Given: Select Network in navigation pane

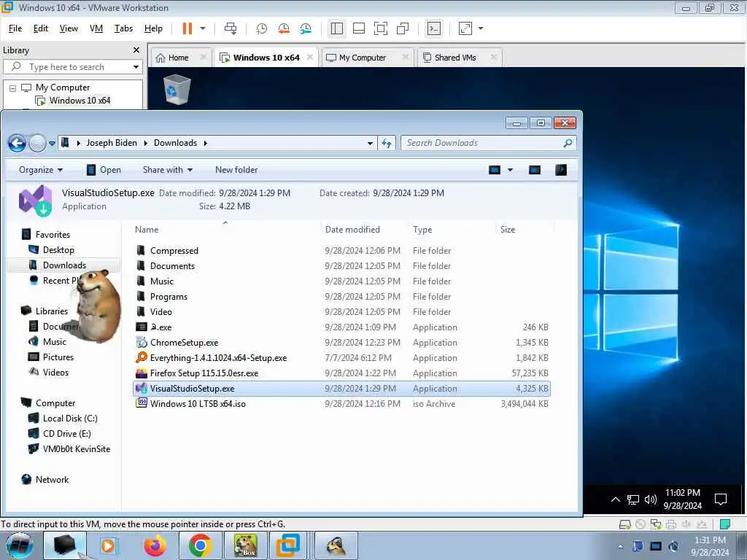Looking at the screenshot, I should [52, 480].
